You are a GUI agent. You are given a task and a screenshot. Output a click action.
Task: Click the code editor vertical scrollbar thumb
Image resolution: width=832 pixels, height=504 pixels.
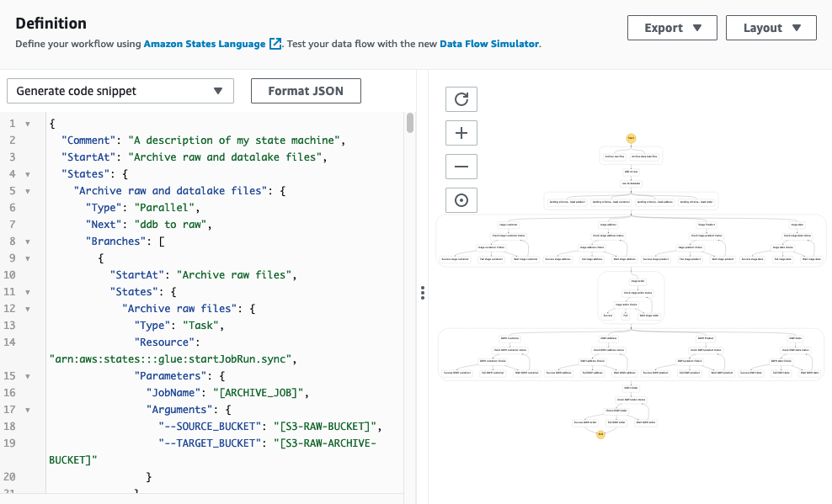point(410,123)
